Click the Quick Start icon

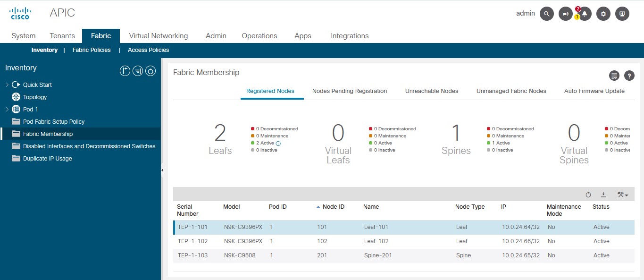point(16,85)
